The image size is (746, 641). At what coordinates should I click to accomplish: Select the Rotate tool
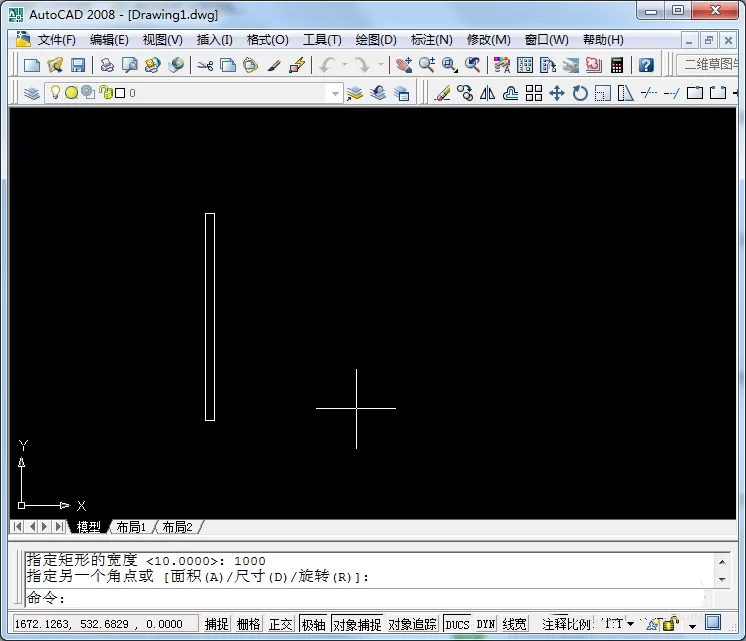point(579,93)
